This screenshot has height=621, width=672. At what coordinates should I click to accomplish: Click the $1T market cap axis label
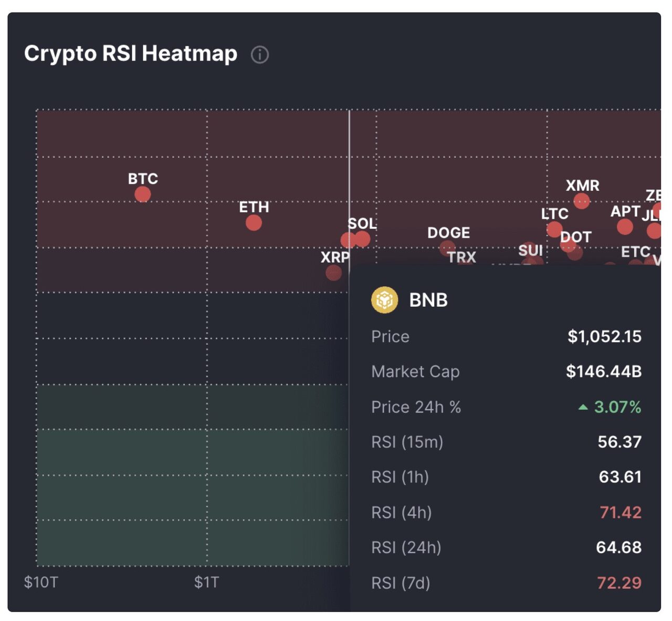[206, 582]
